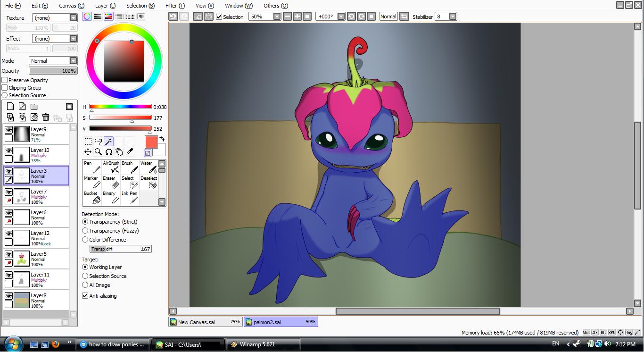Select the Pen tool

click(92, 167)
